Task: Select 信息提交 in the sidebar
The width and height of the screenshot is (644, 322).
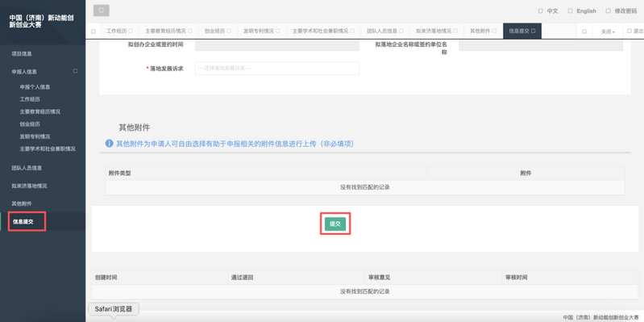Action: (x=23, y=222)
